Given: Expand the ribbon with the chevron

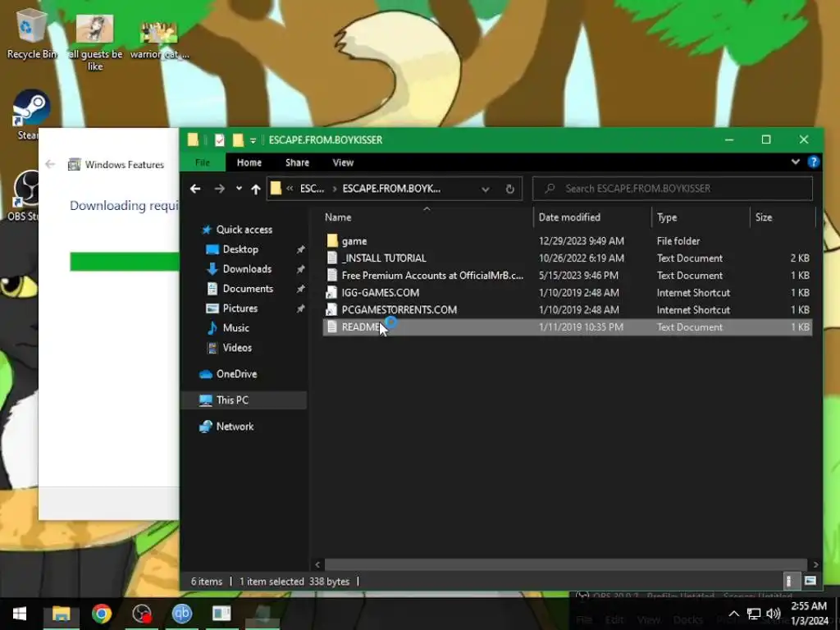Looking at the screenshot, I should (796, 162).
